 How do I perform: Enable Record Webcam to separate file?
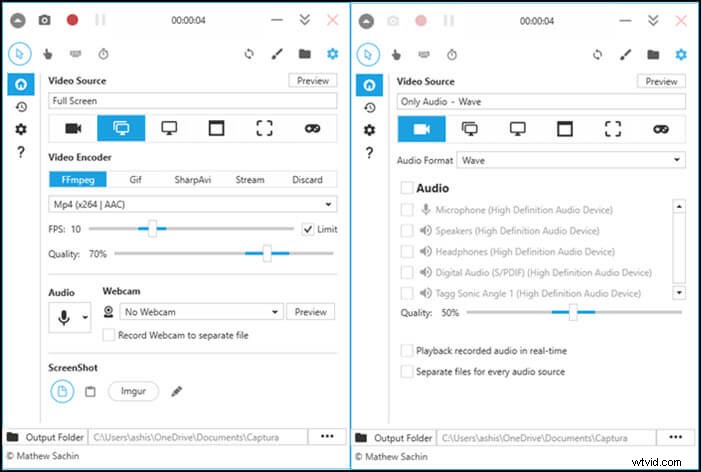pyautogui.click(x=110, y=335)
